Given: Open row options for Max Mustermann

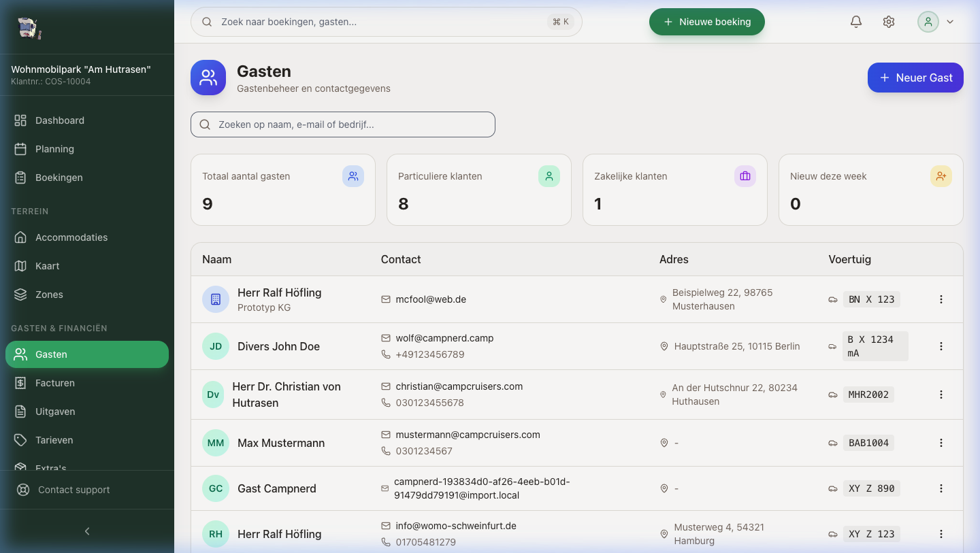Looking at the screenshot, I should pos(941,443).
